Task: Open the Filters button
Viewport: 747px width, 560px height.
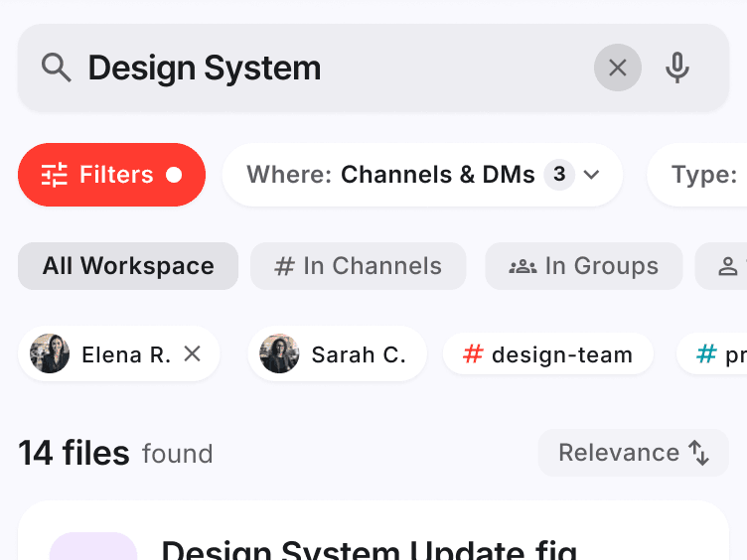Action: click(x=111, y=175)
